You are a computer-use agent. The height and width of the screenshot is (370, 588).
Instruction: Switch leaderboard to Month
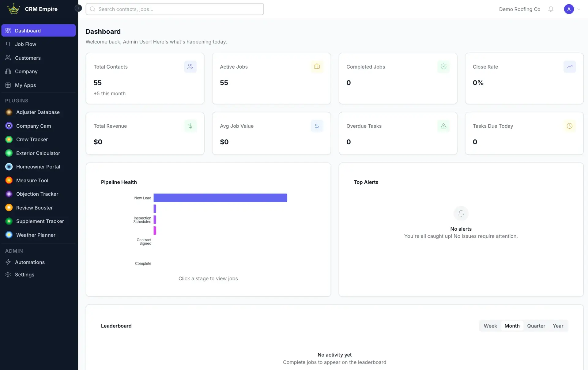[x=512, y=326]
